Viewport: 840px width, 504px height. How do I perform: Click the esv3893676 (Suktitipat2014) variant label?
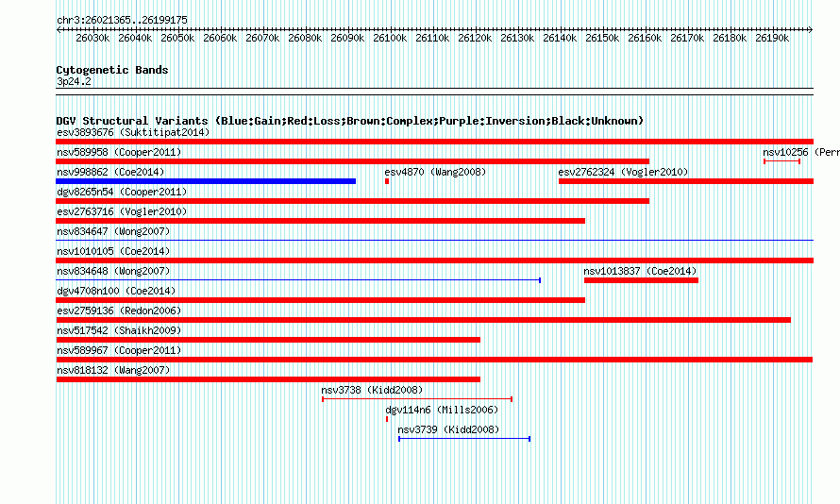[133, 132]
